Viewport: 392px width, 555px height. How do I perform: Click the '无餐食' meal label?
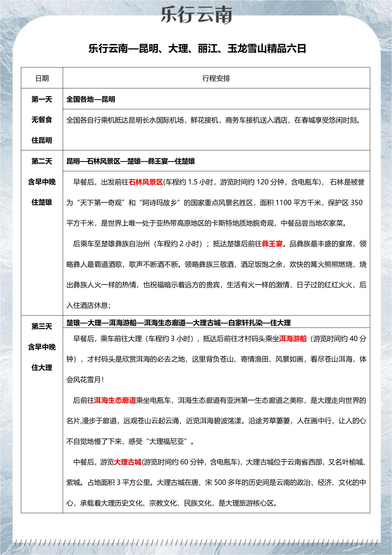coord(42,120)
